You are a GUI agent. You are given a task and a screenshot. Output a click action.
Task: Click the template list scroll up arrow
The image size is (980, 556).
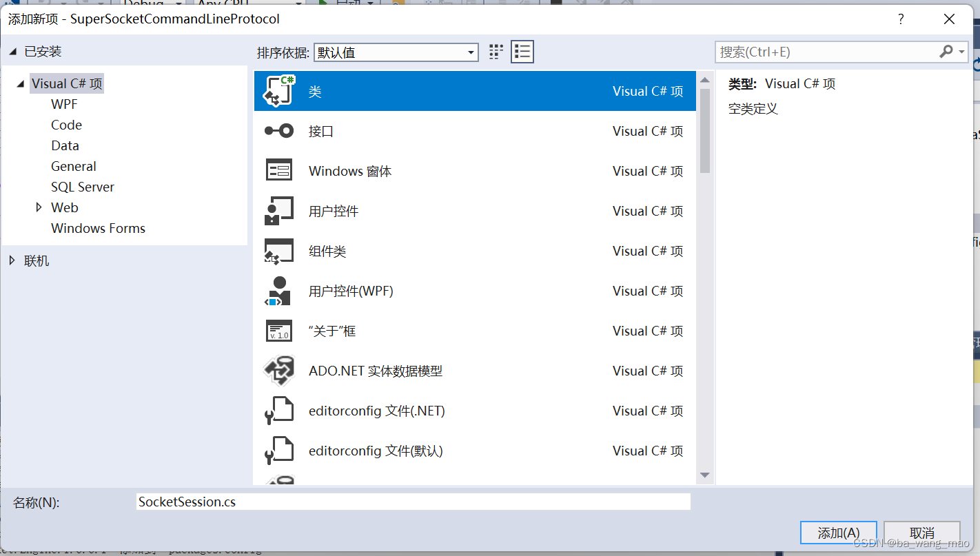click(x=704, y=80)
